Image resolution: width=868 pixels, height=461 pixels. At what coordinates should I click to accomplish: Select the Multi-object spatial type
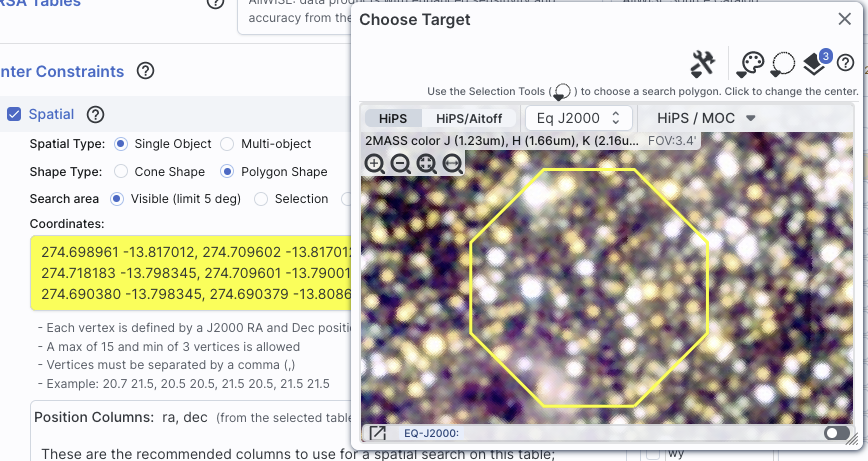coord(227,144)
